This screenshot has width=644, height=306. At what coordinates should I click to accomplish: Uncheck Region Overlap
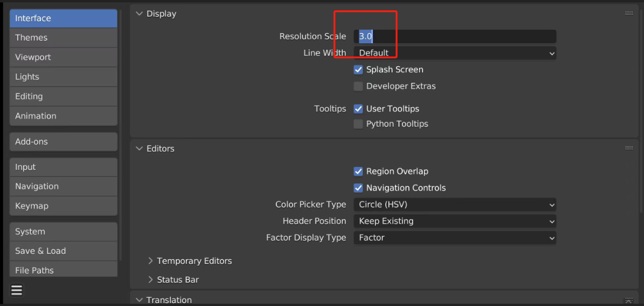[x=358, y=171]
